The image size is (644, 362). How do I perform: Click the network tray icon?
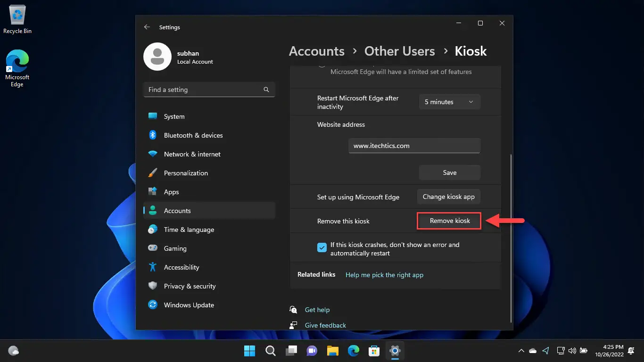click(561, 351)
